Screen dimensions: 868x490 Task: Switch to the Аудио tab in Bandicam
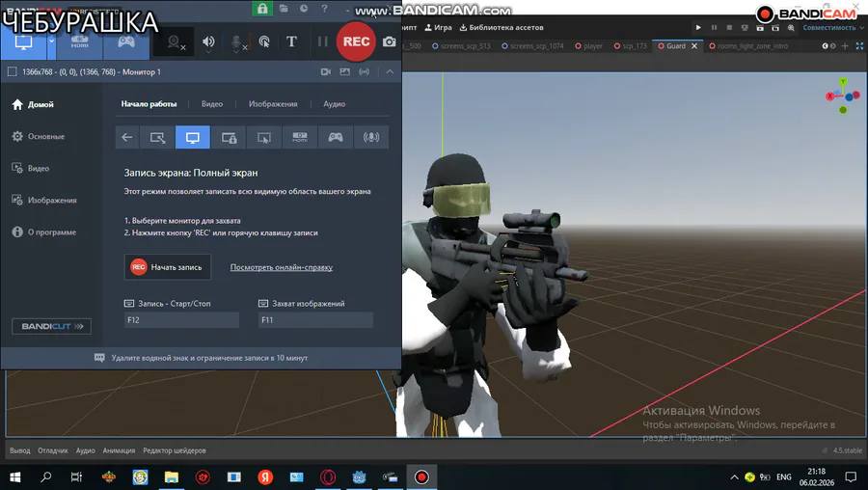[x=335, y=104]
